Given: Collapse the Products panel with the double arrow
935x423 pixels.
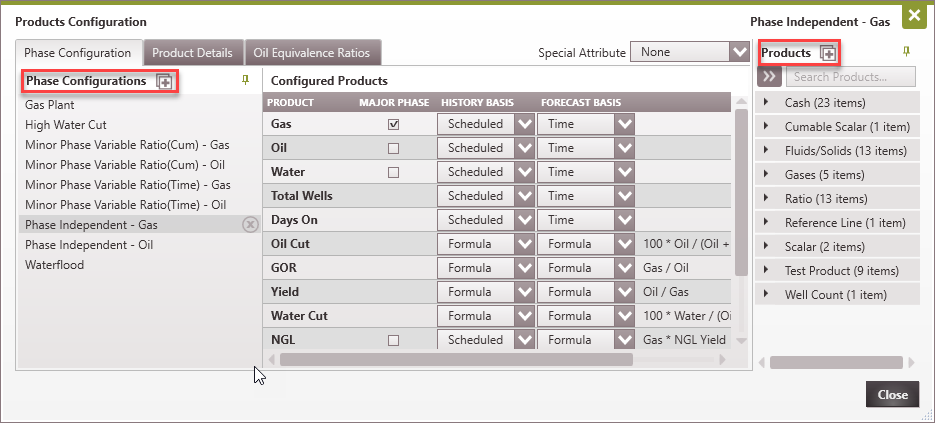Looking at the screenshot, I should pos(769,76).
